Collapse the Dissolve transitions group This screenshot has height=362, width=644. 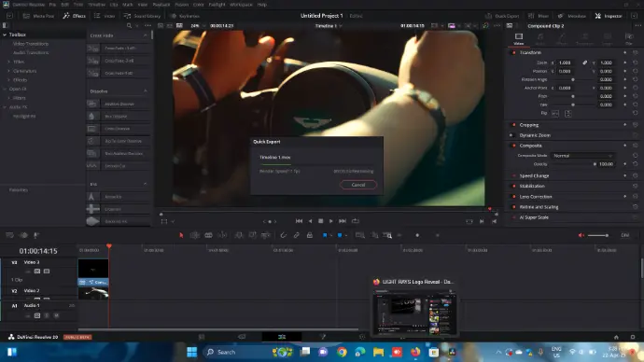[x=146, y=91]
